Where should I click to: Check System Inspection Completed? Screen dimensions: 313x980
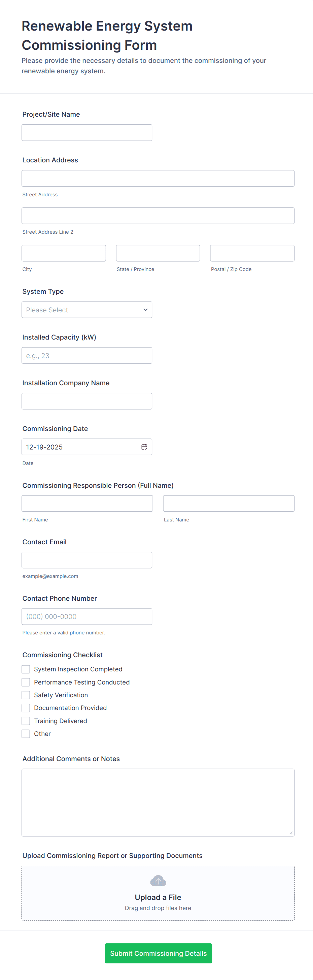(x=26, y=669)
